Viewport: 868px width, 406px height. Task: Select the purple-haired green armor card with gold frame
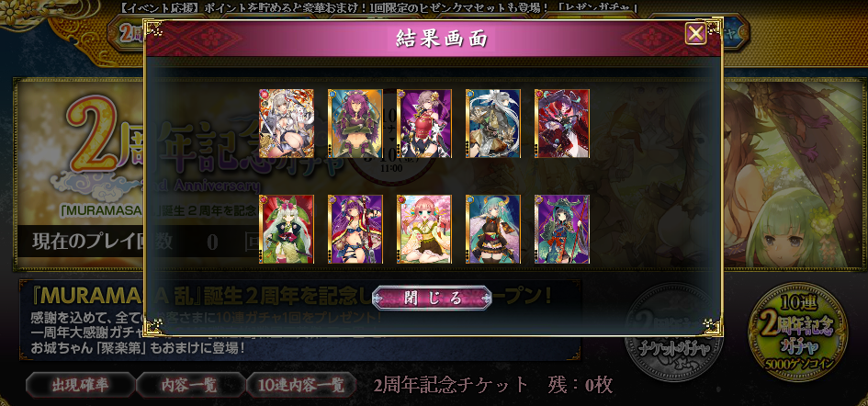[x=355, y=123]
